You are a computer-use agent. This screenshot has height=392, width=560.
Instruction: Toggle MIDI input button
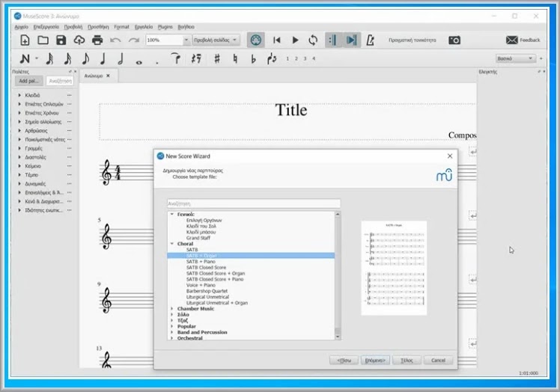[256, 40]
